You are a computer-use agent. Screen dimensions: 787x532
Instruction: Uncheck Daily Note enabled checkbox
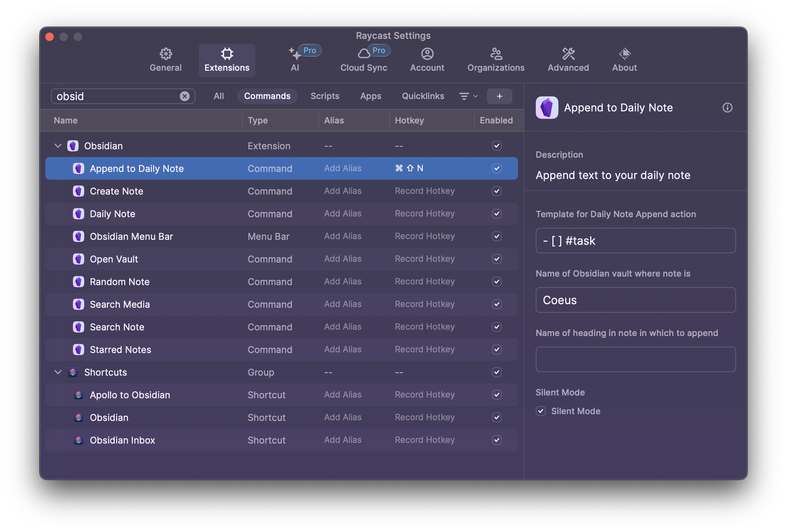click(496, 214)
